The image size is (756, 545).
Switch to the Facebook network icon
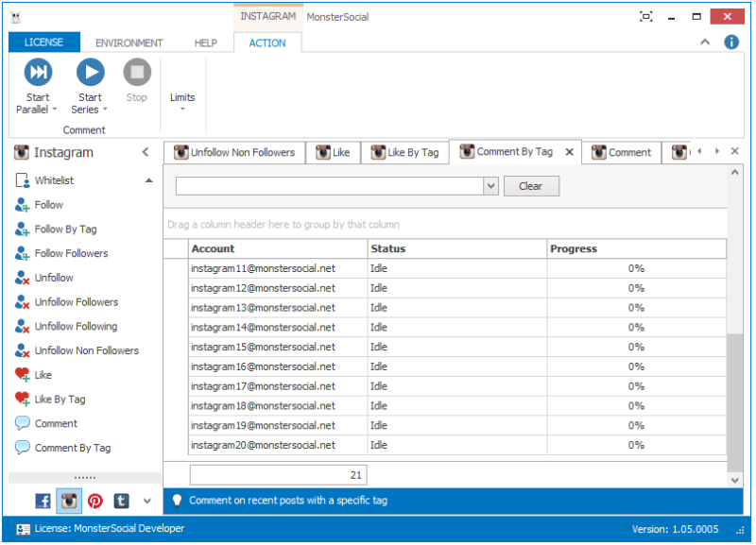click(x=43, y=502)
